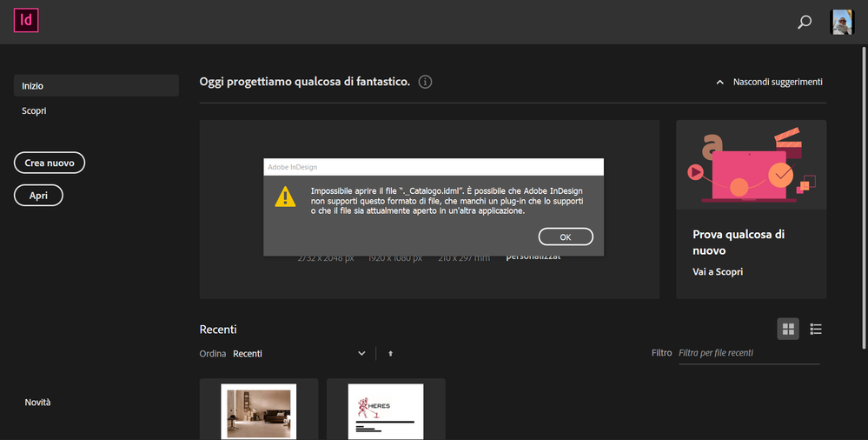Viewport: 868px width, 440px height.
Task: Click the Prova qualcosa di nuovo heading
Action: coord(739,242)
